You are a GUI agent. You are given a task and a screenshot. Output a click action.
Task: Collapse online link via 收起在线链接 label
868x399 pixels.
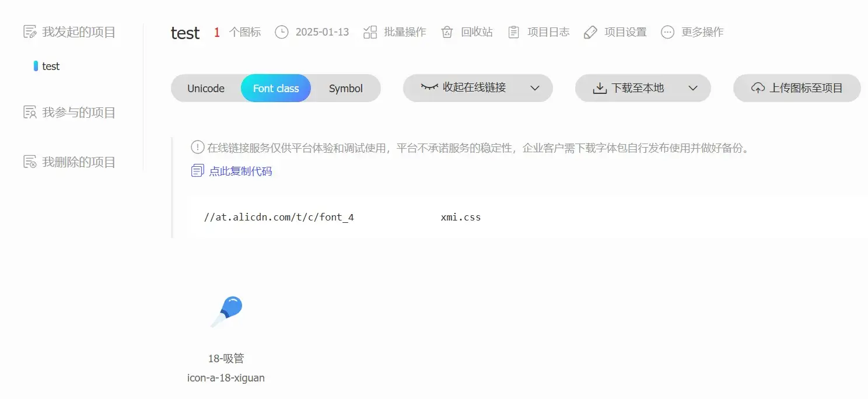click(x=474, y=87)
